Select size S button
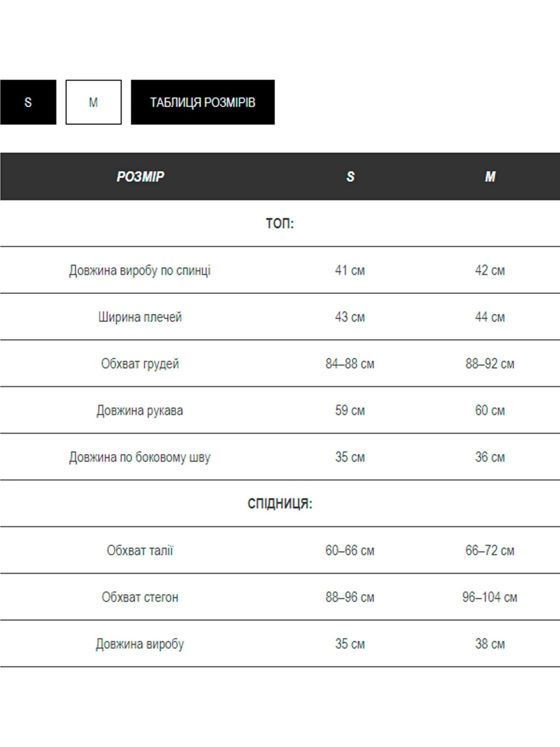Viewport: 560px width, 747px height. pos(28,102)
